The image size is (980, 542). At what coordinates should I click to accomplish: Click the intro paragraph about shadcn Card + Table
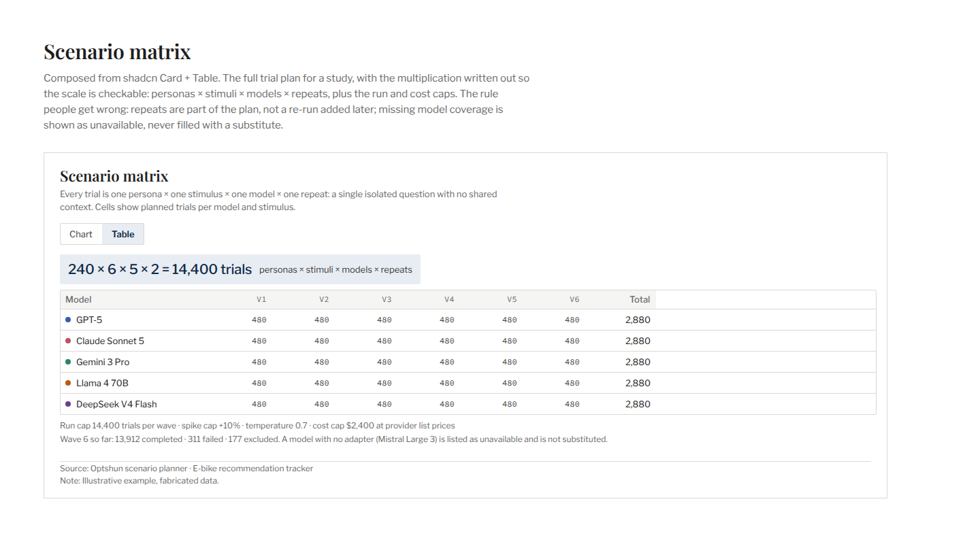click(287, 101)
